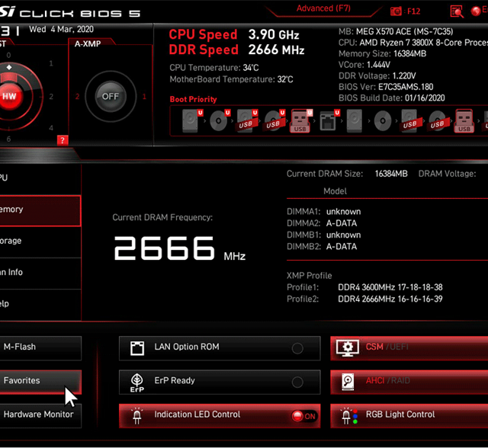The width and height of the screenshot is (488, 448).
Task: Open the Fan Info sidebar tab
Action: pos(40,274)
